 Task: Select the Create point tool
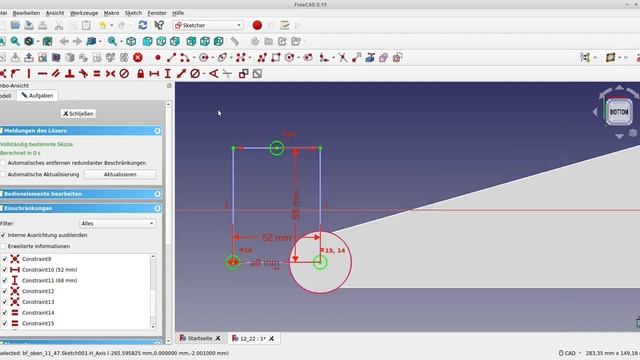click(x=158, y=58)
